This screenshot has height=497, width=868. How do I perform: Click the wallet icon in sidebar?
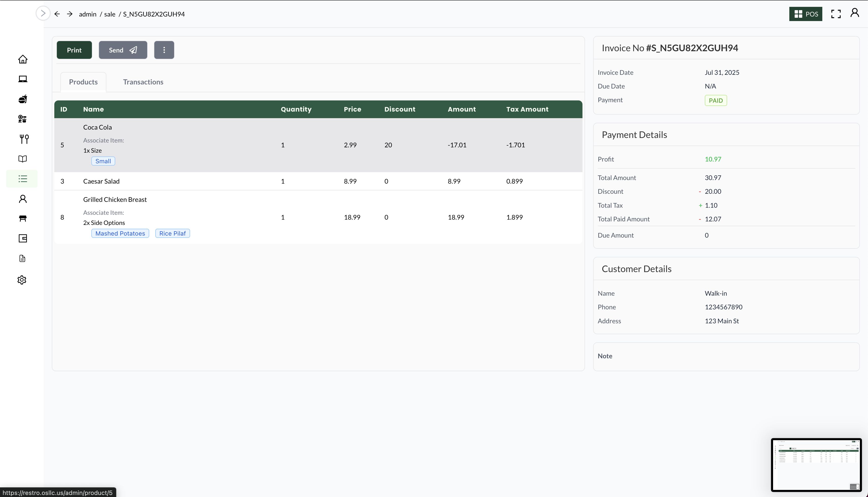pyautogui.click(x=23, y=238)
